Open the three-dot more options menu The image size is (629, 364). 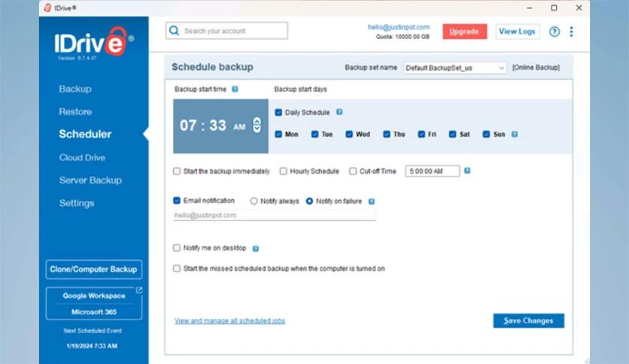[571, 32]
